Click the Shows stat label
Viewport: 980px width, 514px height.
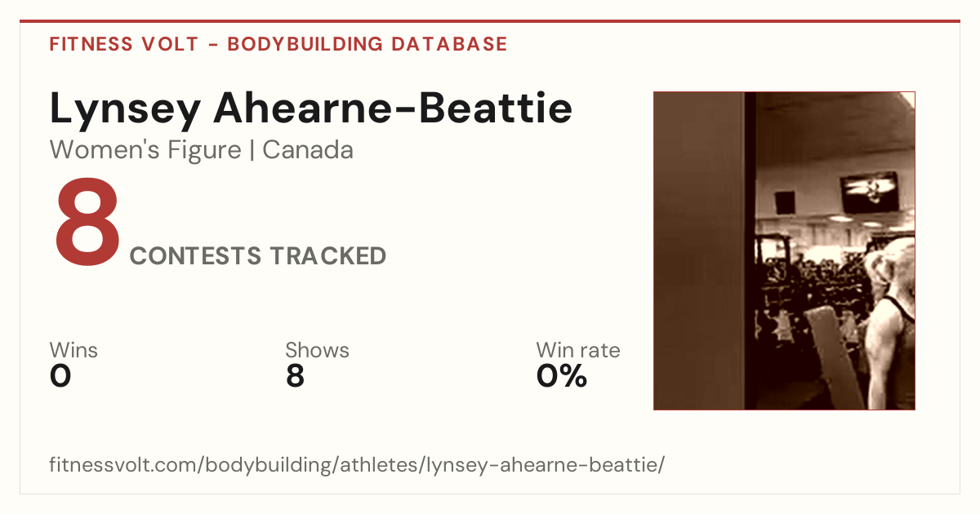click(x=317, y=350)
